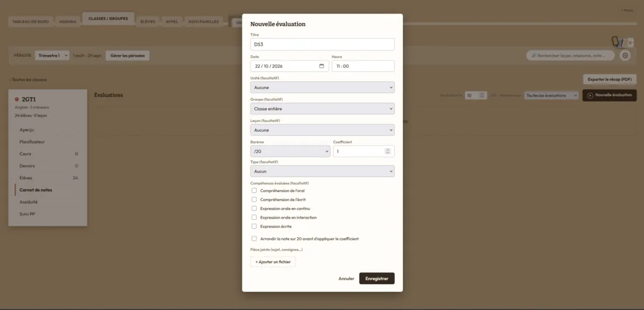Click the plus icon on Nouvelle évaluation button
Image resolution: width=644 pixels, height=310 pixels.
590,96
